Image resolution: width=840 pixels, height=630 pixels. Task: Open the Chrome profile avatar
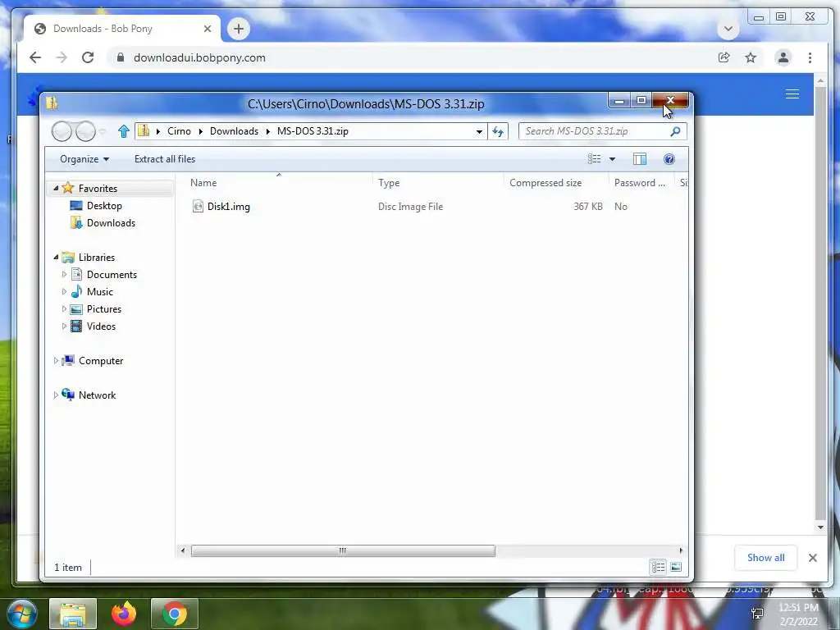tap(783, 57)
